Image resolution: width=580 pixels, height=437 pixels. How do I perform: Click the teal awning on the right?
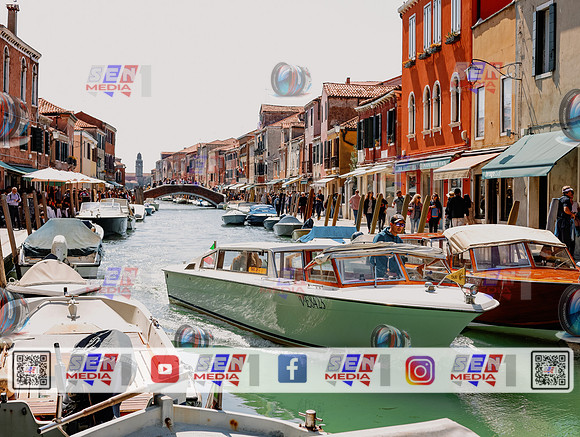coord(529,155)
